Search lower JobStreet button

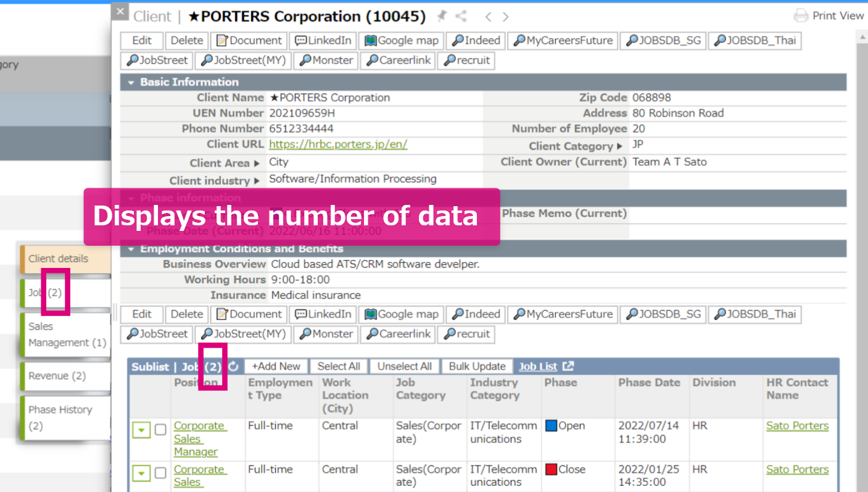(157, 334)
